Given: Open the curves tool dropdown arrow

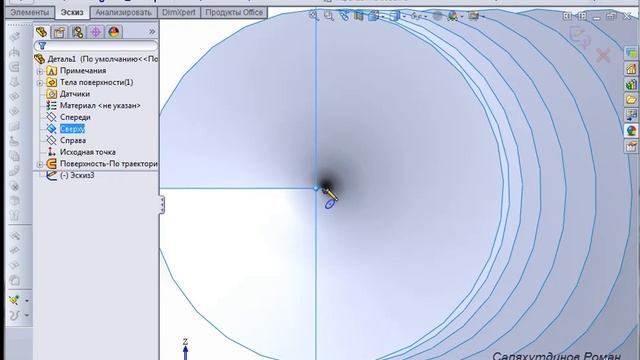Looking at the screenshot, I should [x=27, y=316].
